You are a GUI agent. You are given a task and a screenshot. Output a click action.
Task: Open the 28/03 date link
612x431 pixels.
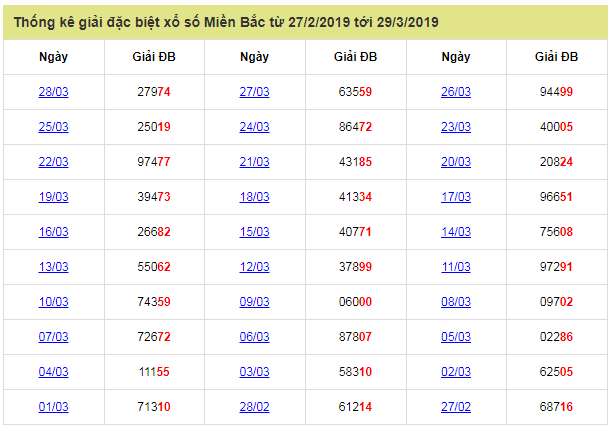(x=53, y=92)
